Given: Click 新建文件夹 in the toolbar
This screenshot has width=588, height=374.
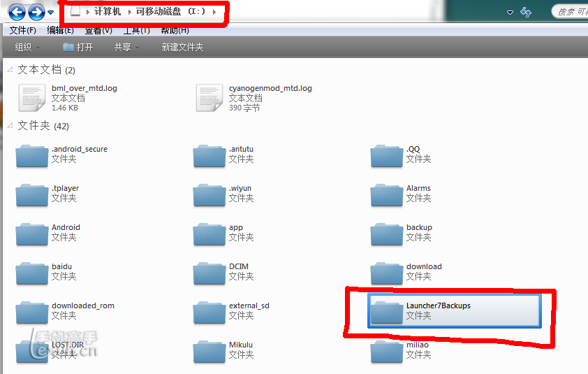Looking at the screenshot, I should point(182,47).
